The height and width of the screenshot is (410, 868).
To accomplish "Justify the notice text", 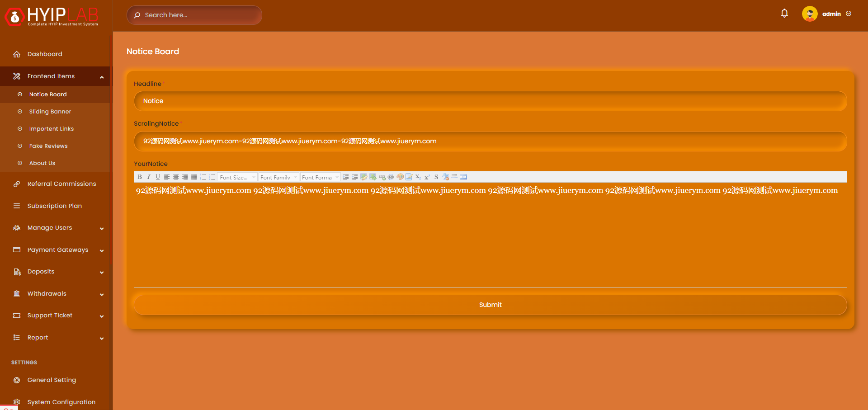I will click(x=194, y=177).
